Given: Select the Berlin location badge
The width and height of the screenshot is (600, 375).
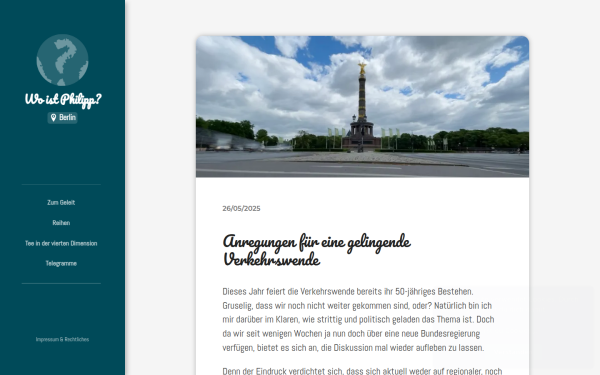Looking at the screenshot, I should (62, 117).
